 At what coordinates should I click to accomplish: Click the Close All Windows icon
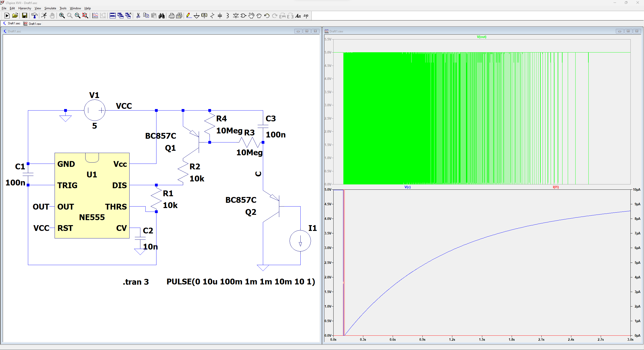click(x=128, y=16)
